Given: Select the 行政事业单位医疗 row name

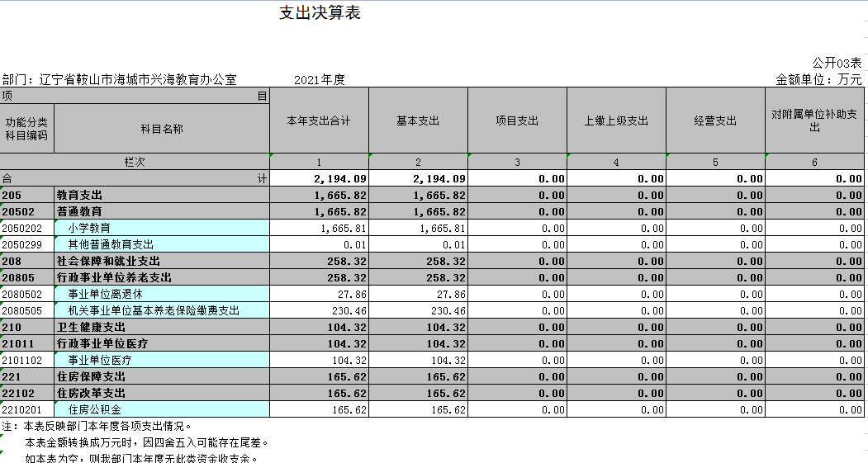Looking at the screenshot, I should pyautogui.click(x=162, y=343).
